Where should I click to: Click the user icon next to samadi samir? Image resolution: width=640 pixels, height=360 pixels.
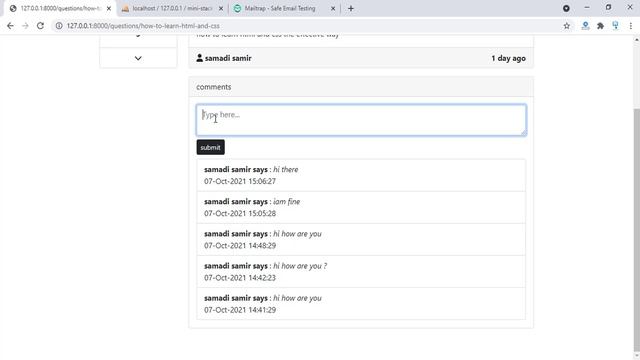[x=199, y=58]
